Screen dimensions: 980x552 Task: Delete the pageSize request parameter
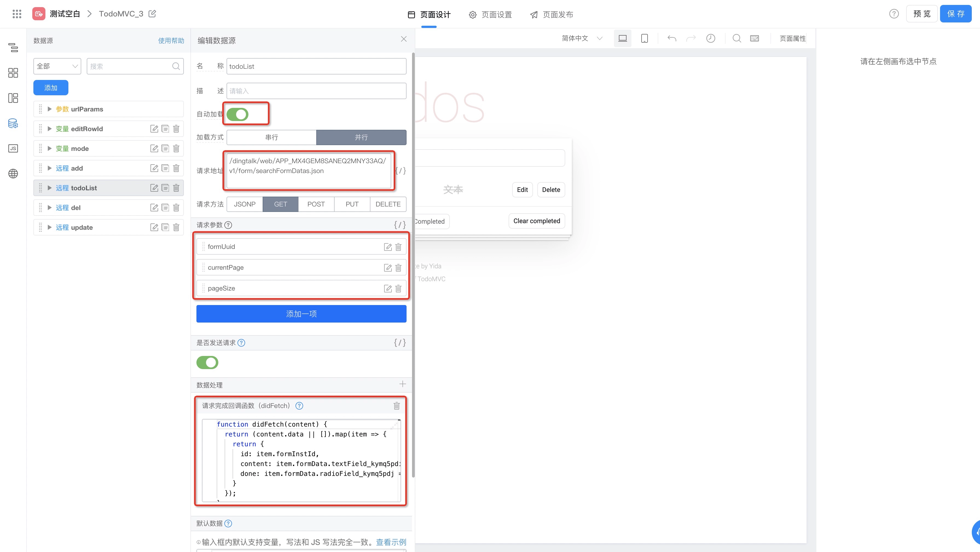click(x=398, y=289)
